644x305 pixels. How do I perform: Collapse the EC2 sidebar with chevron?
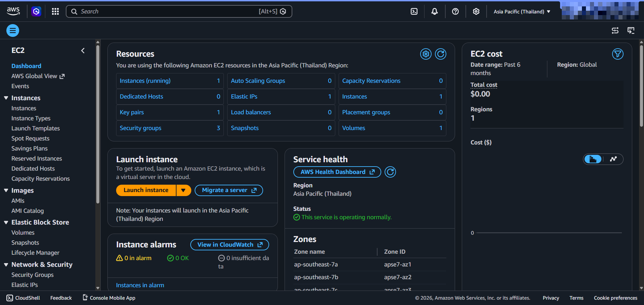coord(83,51)
